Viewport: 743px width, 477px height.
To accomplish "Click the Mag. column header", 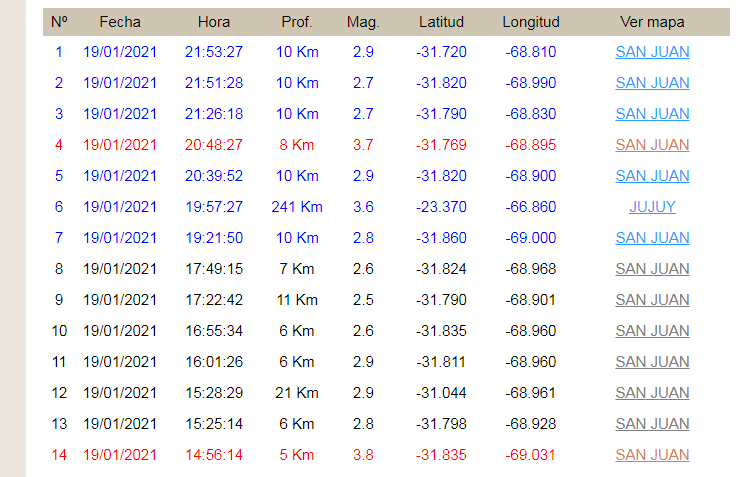I will (363, 22).
